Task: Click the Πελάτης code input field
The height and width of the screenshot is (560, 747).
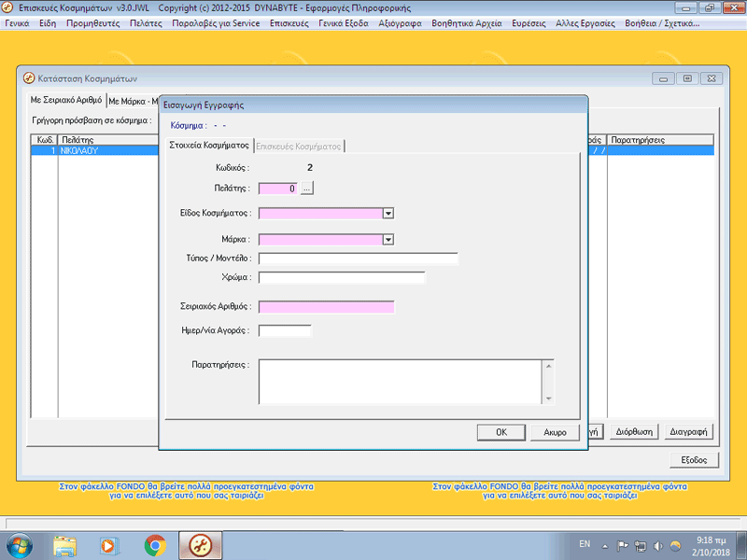Action: (x=278, y=189)
